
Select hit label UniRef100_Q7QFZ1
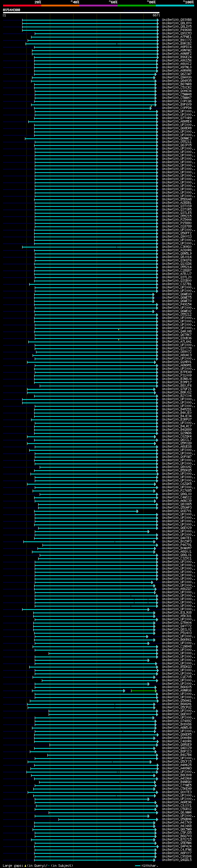[x=177, y=389]
